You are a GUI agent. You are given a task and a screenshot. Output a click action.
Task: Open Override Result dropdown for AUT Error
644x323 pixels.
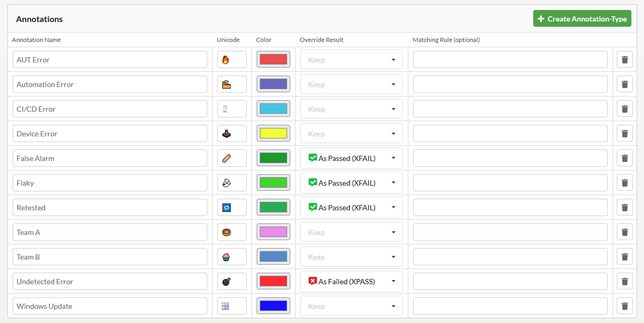[351, 60]
